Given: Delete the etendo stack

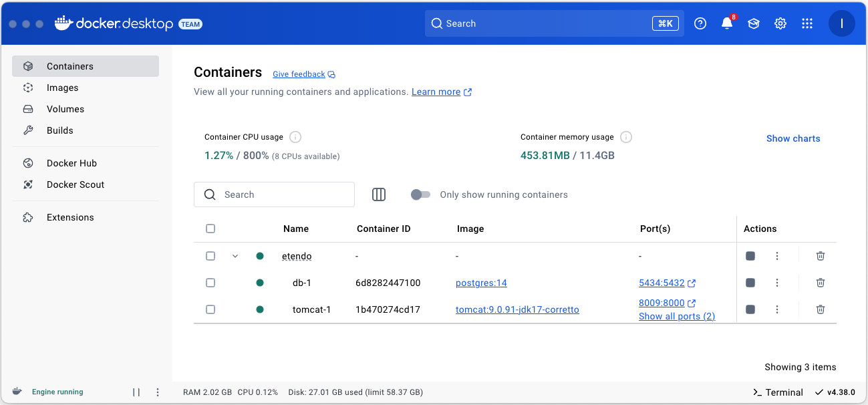Looking at the screenshot, I should (x=821, y=256).
